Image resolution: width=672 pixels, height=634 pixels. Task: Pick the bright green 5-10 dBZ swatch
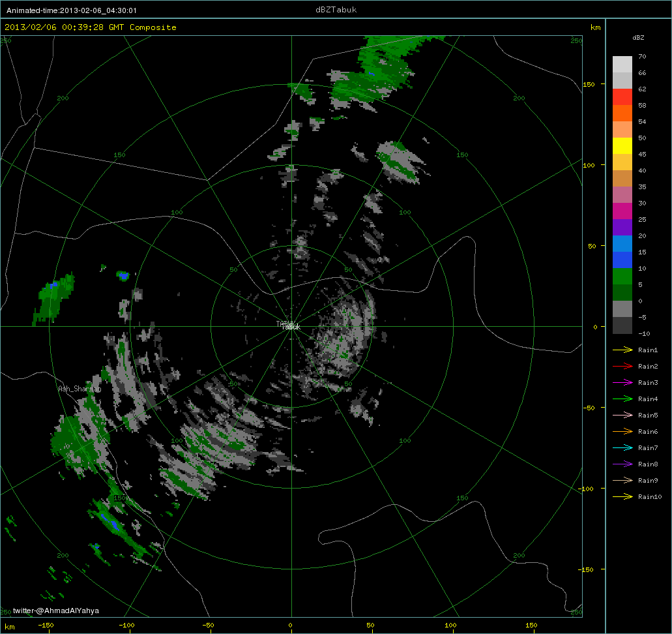622,277
